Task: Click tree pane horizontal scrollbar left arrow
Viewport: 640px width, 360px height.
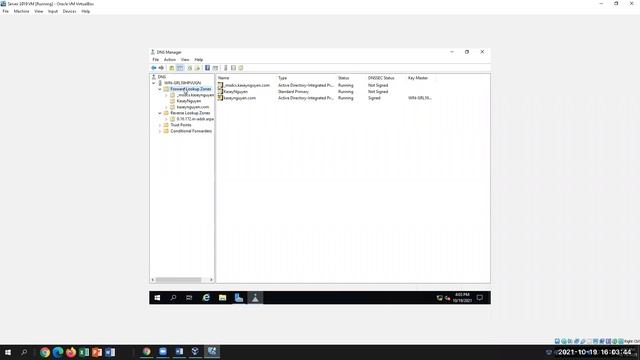Action: [x=153, y=280]
